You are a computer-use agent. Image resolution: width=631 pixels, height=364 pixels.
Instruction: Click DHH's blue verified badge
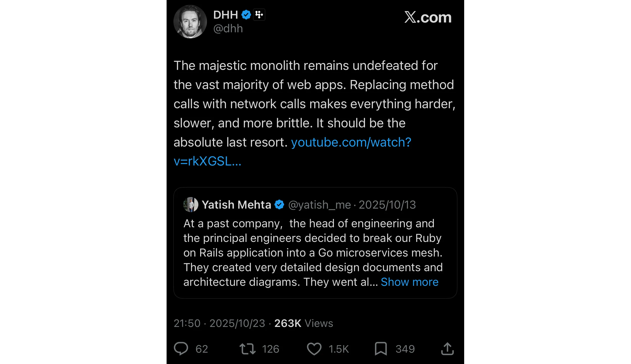pos(246,15)
